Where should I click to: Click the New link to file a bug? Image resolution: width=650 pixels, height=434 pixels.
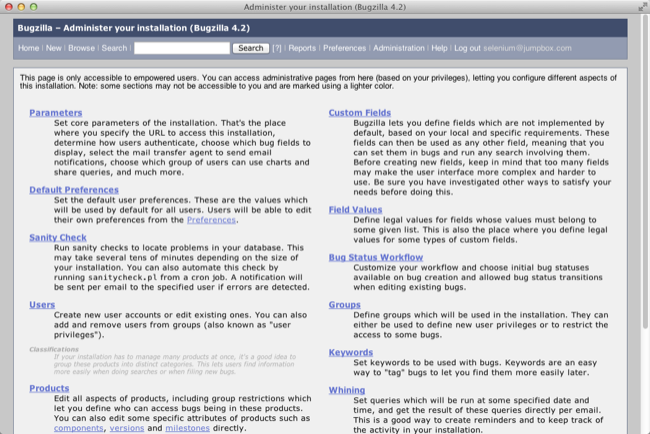[53, 48]
